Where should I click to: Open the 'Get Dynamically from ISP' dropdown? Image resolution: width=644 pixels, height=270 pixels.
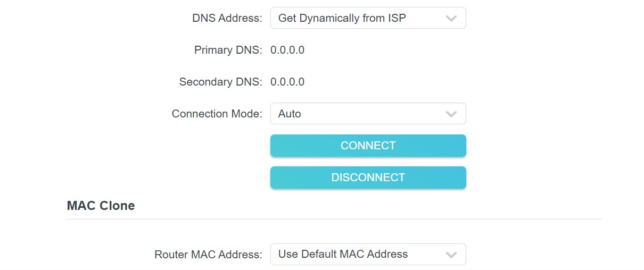tap(368, 18)
